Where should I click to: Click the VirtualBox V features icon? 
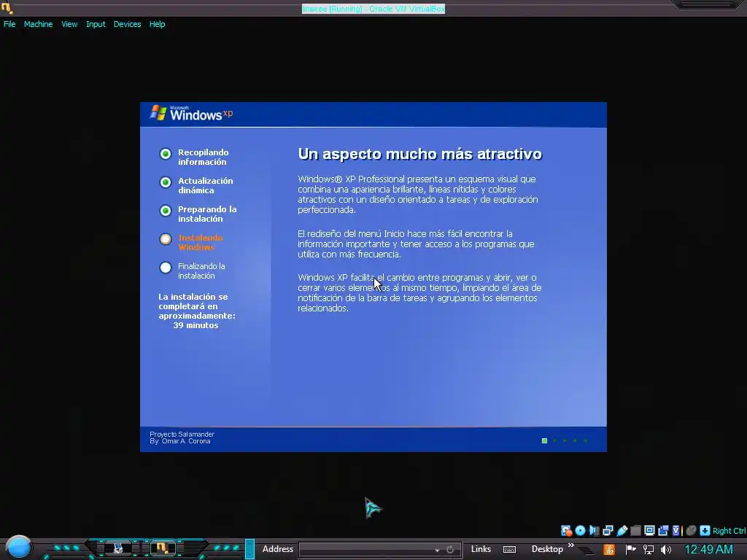click(676, 531)
